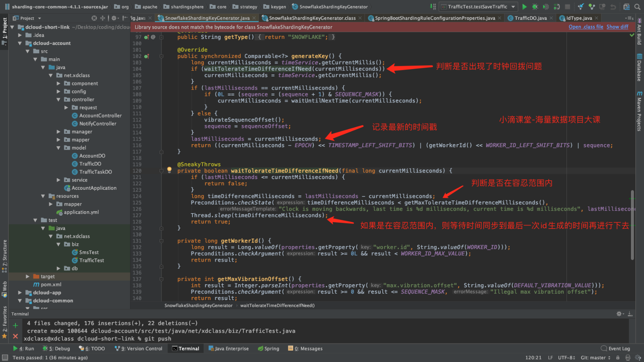Viewport: 644px width, 362px height.
Task: Click the editor vertical scrollbar thumb
Action: pos(632,225)
